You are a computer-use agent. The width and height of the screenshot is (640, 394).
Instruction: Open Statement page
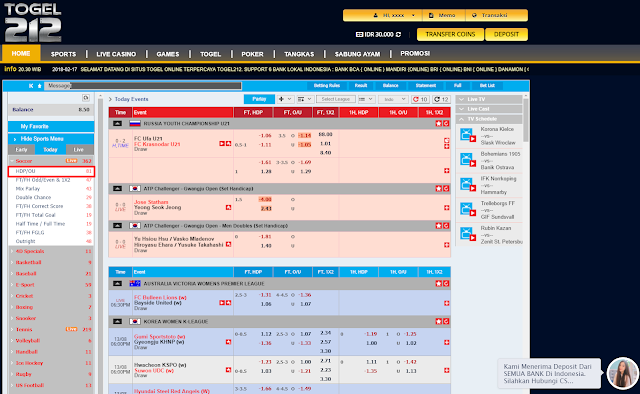pyautogui.click(x=426, y=85)
